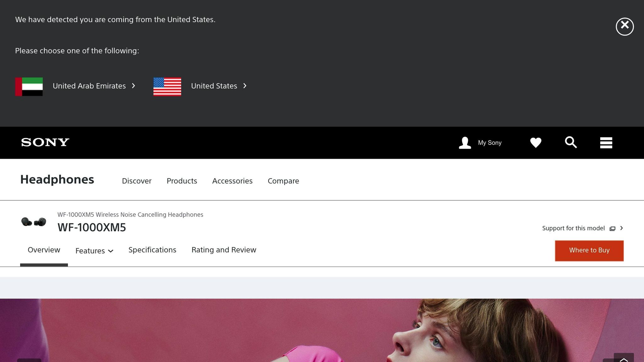The image size is (644, 362).
Task: Click the WF-1000XM5 earbuds thumbnail
Action: [x=34, y=222]
